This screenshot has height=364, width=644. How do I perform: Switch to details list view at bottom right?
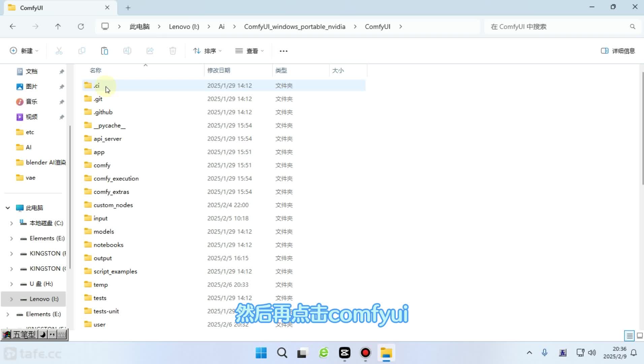click(x=629, y=335)
